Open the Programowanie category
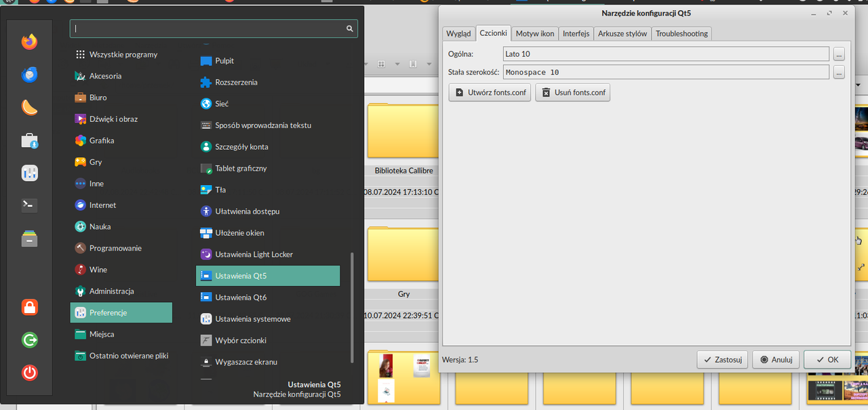This screenshot has height=410, width=868. point(121,248)
